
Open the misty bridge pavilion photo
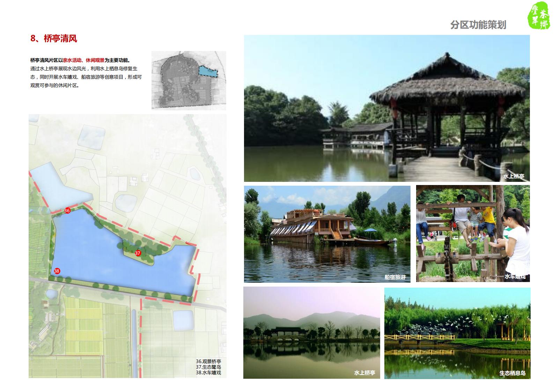point(312,333)
